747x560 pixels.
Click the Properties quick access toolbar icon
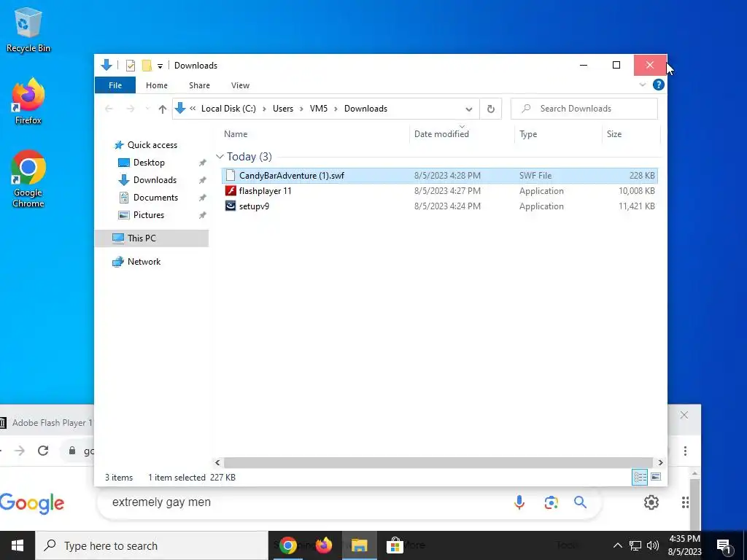pyautogui.click(x=131, y=65)
